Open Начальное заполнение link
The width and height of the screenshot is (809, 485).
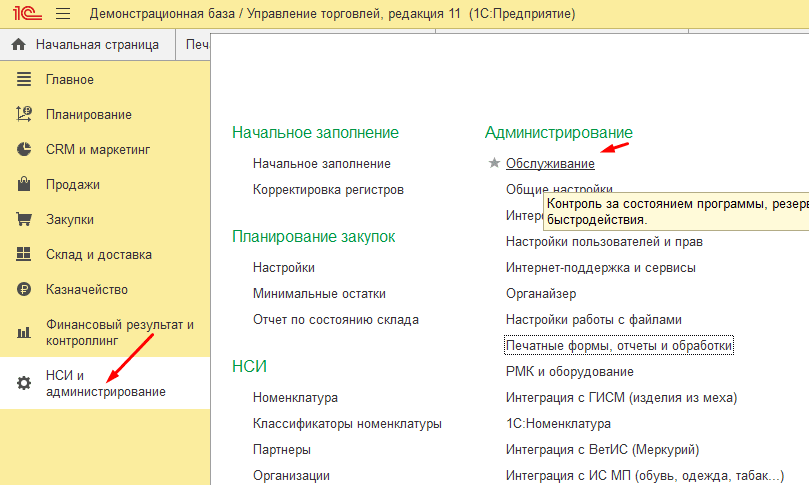321,164
